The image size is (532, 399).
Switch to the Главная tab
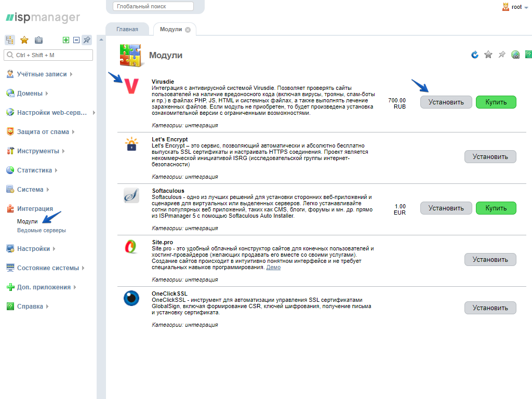coord(127,29)
